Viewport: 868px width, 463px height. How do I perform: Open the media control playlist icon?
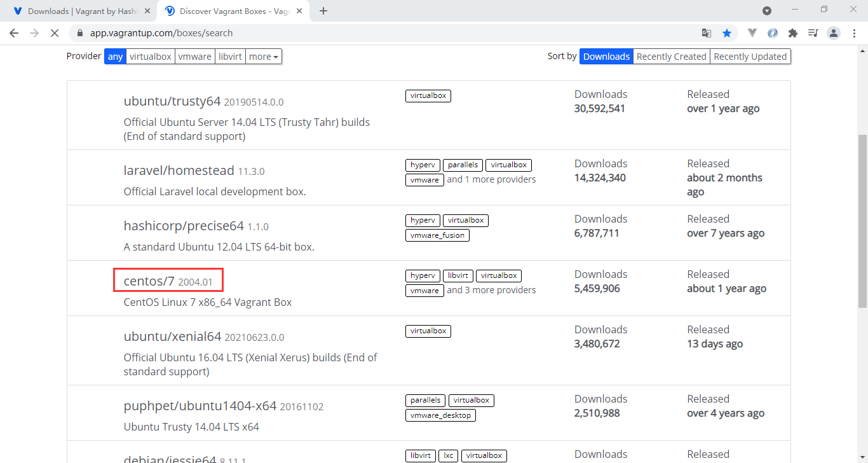(x=813, y=33)
